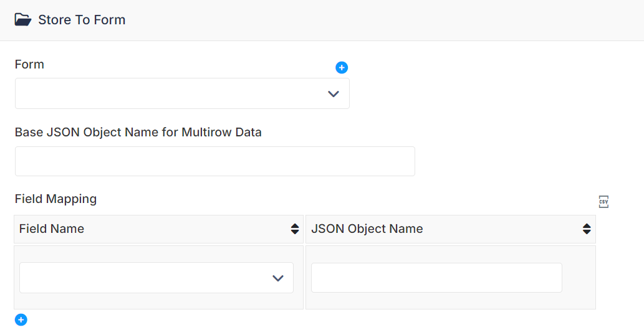Click the open folder icon beside Store To Form
The height and width of the screenshot is (335, 644).
click(x=23, y=20)
